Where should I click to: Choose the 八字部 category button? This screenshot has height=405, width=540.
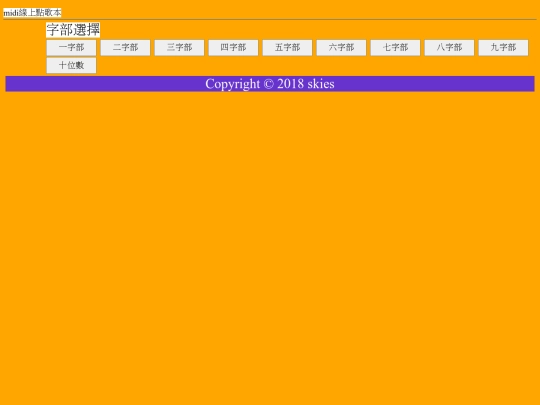click(449, 48)
